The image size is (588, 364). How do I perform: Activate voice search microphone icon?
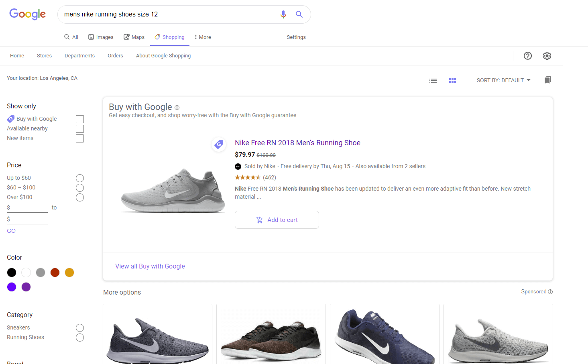pyautogui.click(x=283, y=14)
